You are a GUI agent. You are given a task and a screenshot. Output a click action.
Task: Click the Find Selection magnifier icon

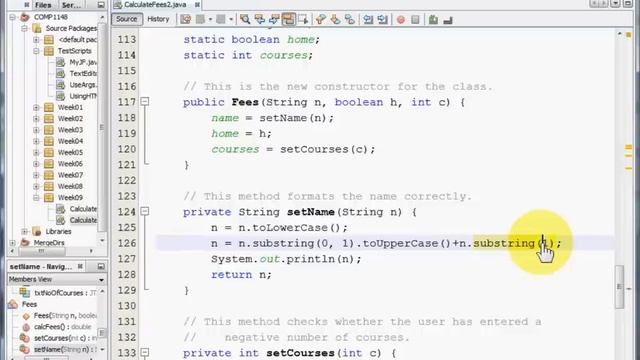click(245, 19)
